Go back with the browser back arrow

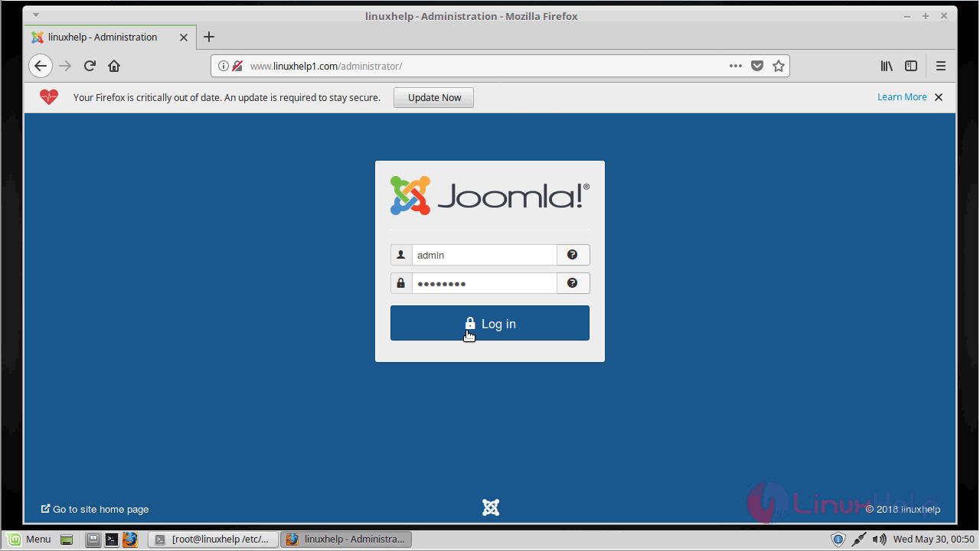[41, 66]
